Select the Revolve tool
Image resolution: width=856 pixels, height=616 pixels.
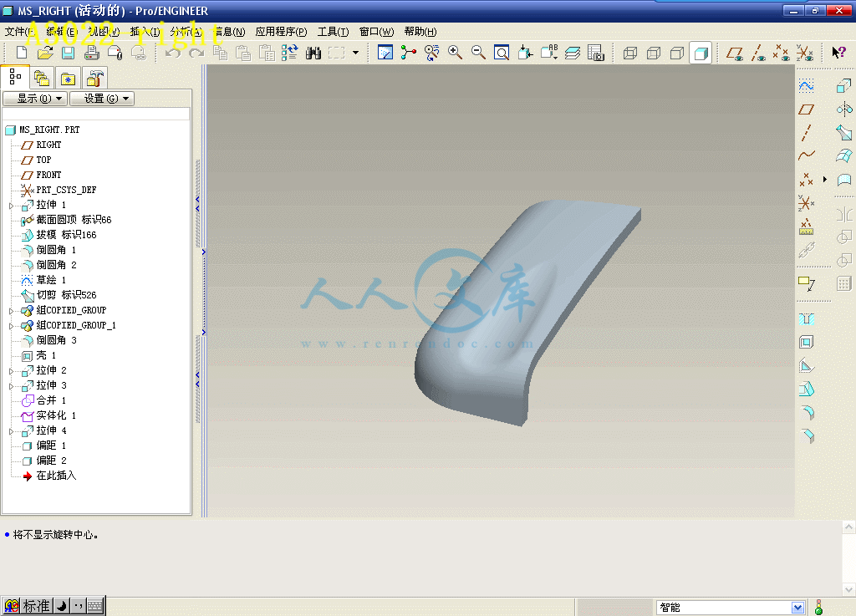(844, 109)
